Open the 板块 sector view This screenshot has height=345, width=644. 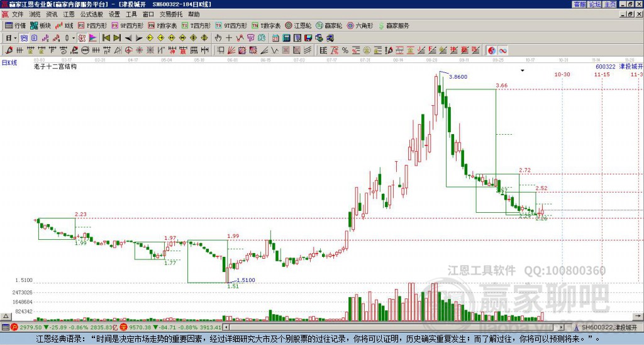(x=40, y=25)
